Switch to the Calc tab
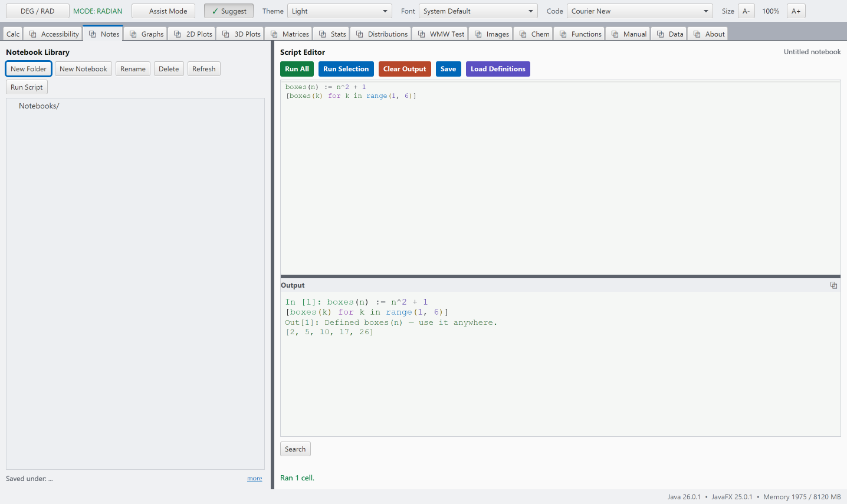 click(x=13, y=34)
